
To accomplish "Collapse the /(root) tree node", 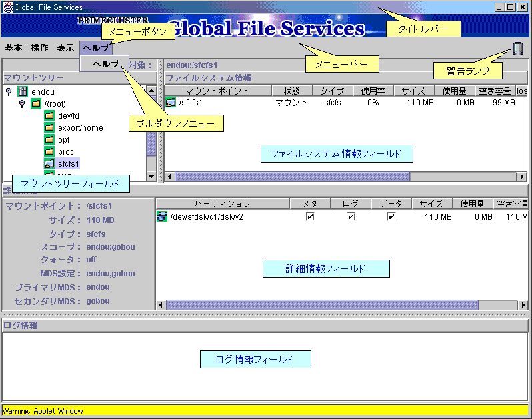I will coord(22,103).
